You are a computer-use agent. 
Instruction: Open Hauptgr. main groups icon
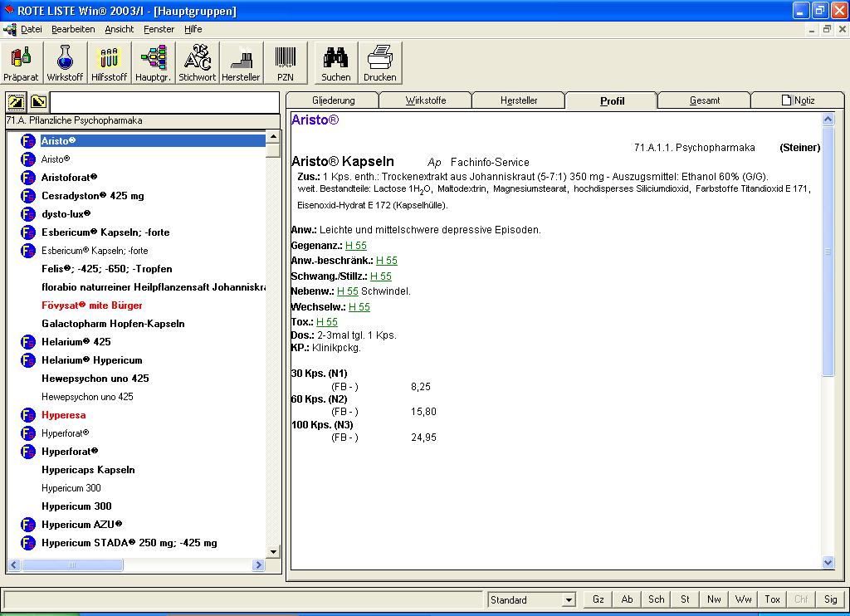coord(153,63)
